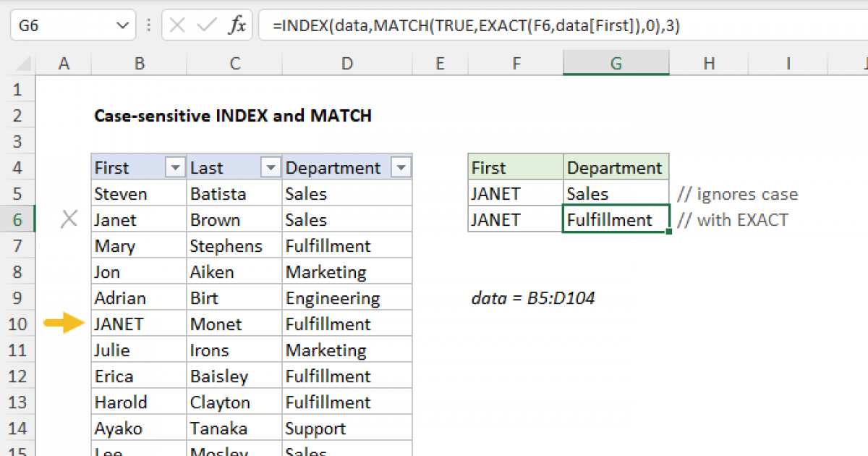The width and height of the screenshot is (868, 456).
Task: Click the gray X mark beside Janet row
Action: tap(69, 219)
